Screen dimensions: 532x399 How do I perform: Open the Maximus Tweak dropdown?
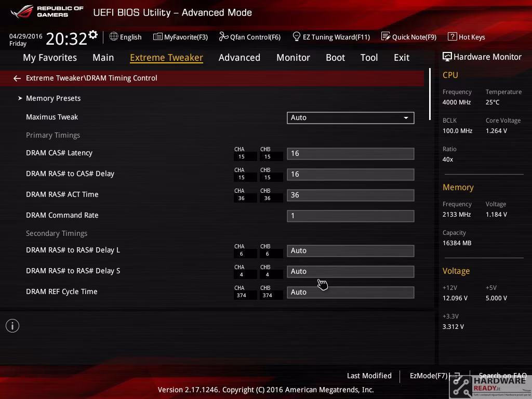(351, 118)
